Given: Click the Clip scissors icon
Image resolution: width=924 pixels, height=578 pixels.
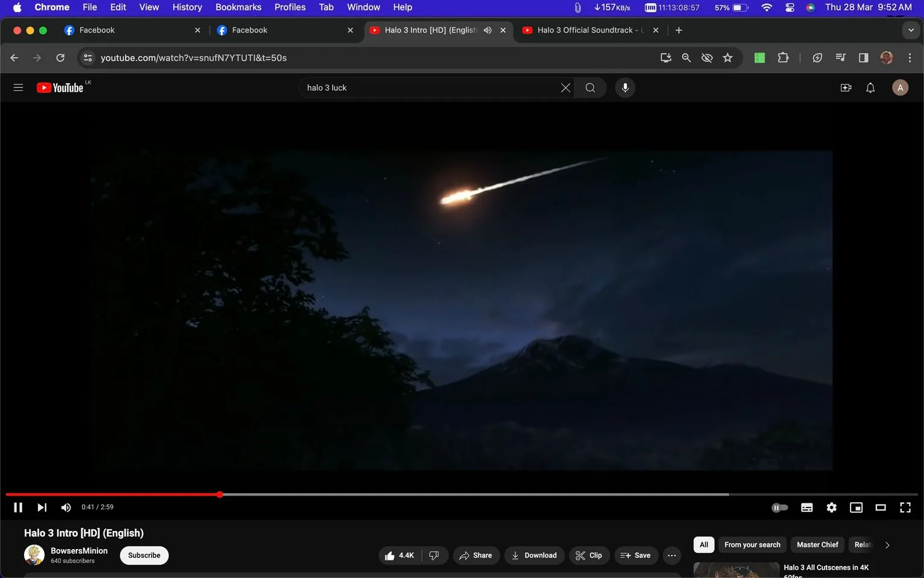Looking at the screenshot, I should [580, 555].
